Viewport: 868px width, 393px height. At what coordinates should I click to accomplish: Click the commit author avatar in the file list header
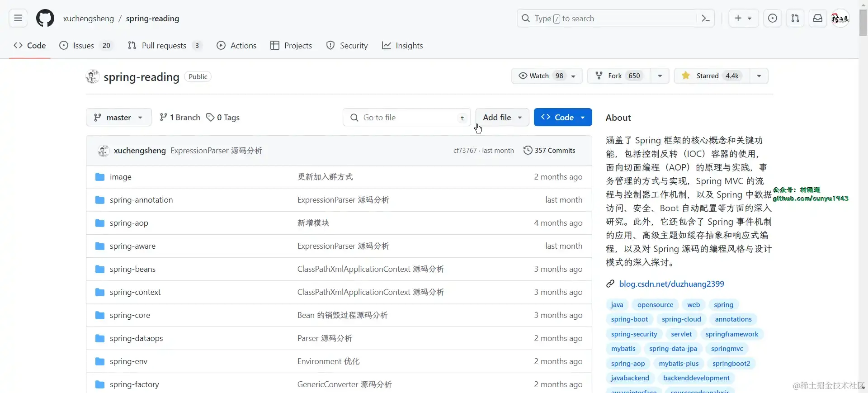[104, 151]
